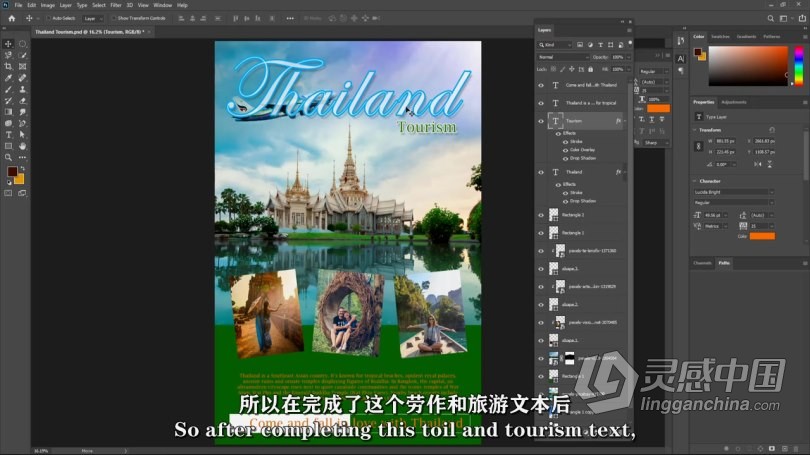Viewport: 810px width, 455px height.
Task: Select the Brush tool
Action: [x=8, y=89]
